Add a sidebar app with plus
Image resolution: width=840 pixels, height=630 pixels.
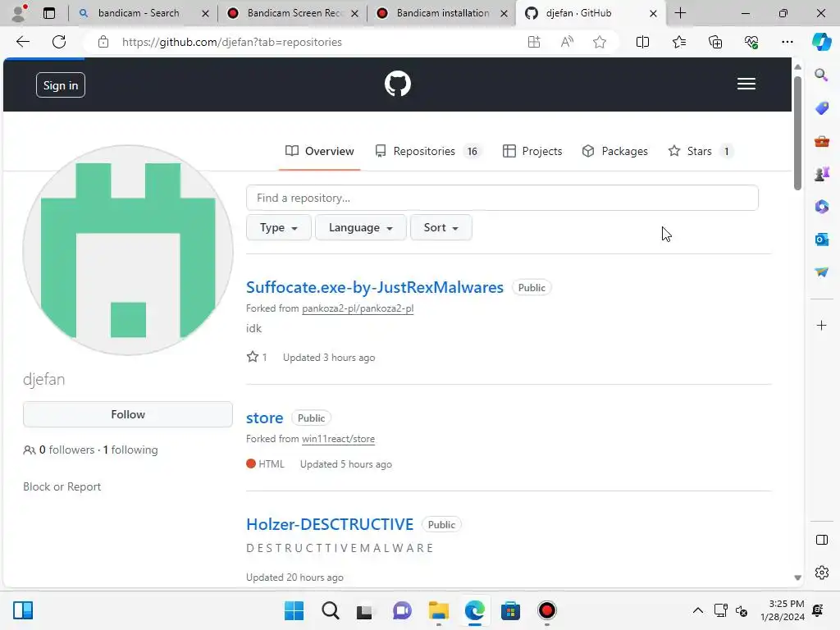click(821, 325)
